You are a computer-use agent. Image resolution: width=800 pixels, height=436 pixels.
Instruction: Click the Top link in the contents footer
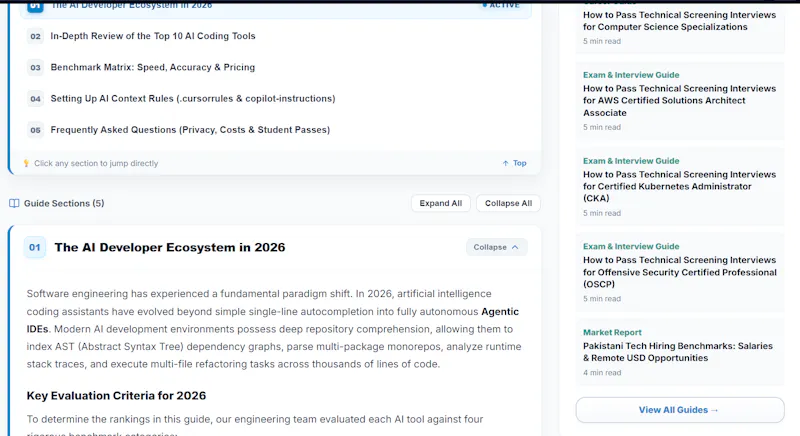(519, 163)
